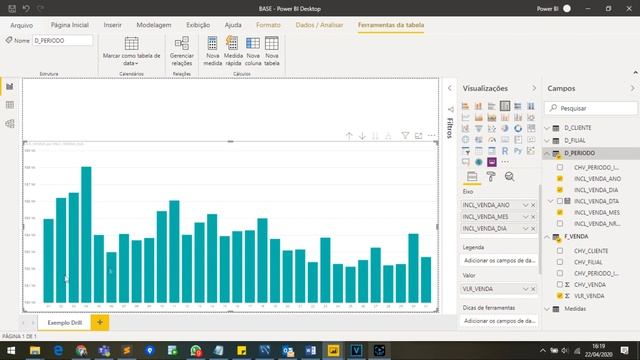This screenshot has width=640, height=360.
Task: Check the CHV_FILIAL field
Action: (x=560, y=262)
